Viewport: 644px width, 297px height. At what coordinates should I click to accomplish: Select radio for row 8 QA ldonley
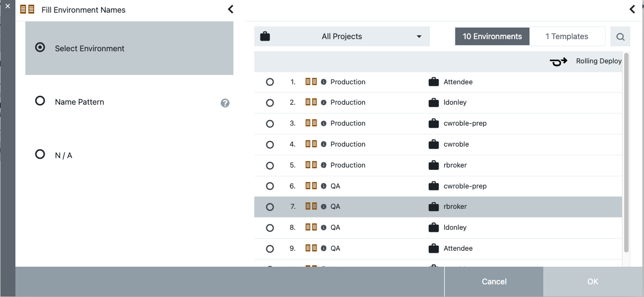coord(270,228)
